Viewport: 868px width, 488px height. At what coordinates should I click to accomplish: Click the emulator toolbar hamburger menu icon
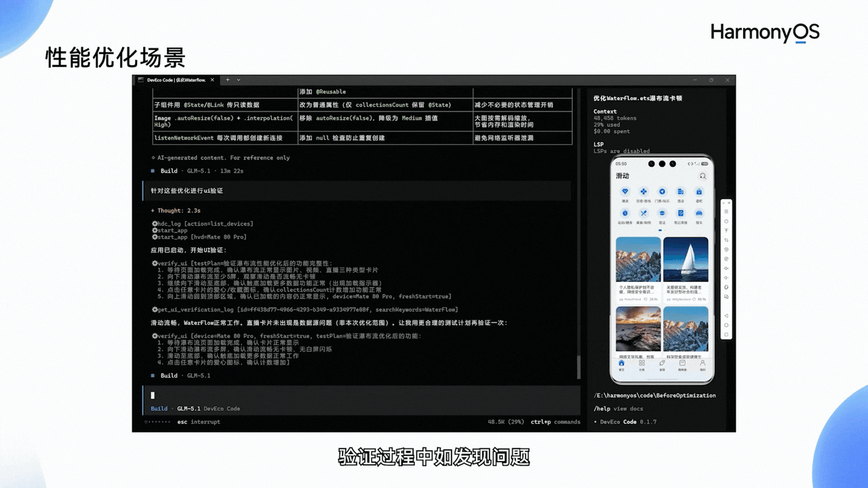tap(726, 211)
